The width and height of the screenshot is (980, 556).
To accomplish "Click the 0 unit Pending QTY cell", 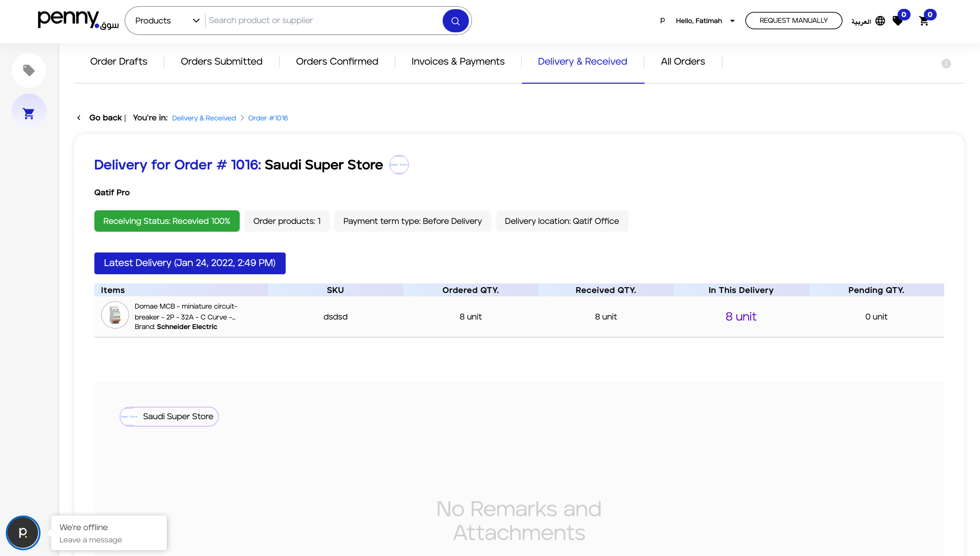I will click(876, 316).
